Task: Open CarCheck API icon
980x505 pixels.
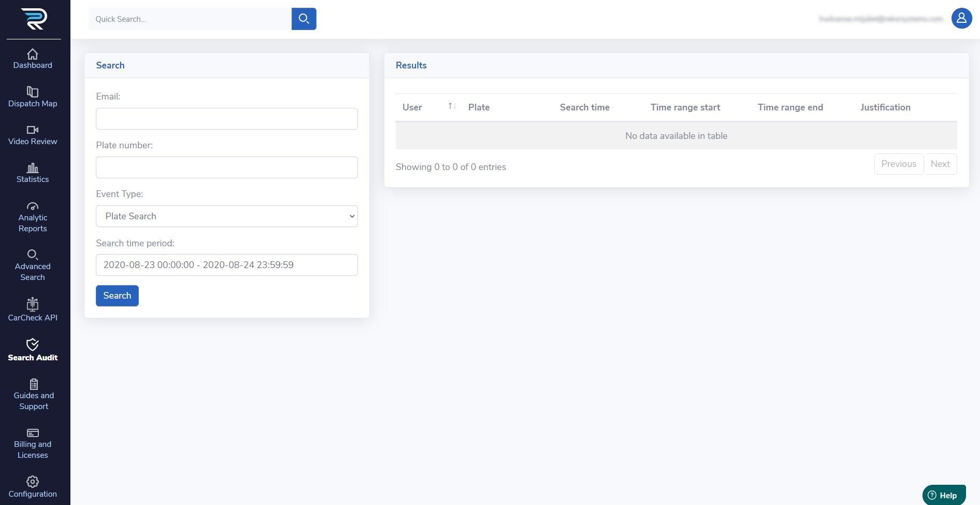Action: [x=33, y=304]
